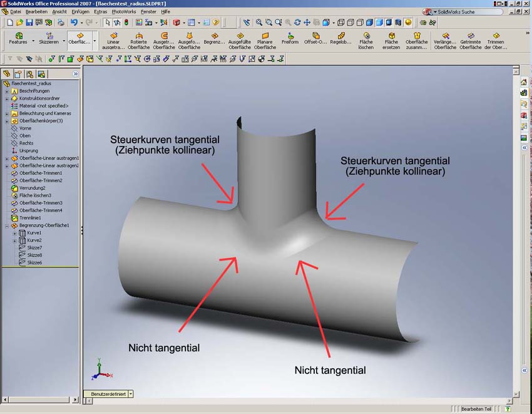532x414 pixels.
Task: Toggle Shadows in Shaded Mode
Action: pos(389,23)
